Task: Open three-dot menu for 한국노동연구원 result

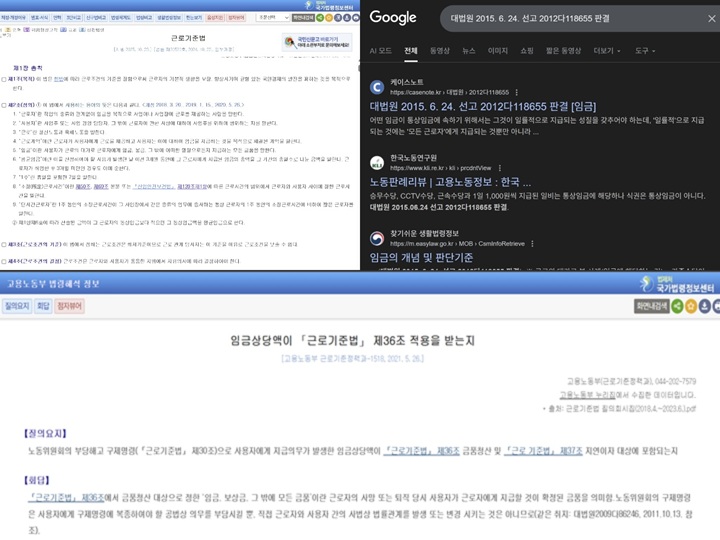Action: [x=500, y=168]
